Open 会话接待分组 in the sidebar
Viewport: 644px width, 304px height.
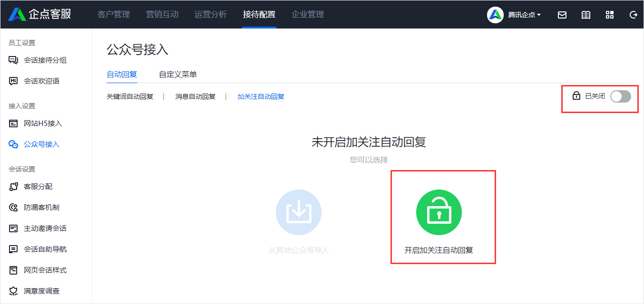[x=45, y=60]
